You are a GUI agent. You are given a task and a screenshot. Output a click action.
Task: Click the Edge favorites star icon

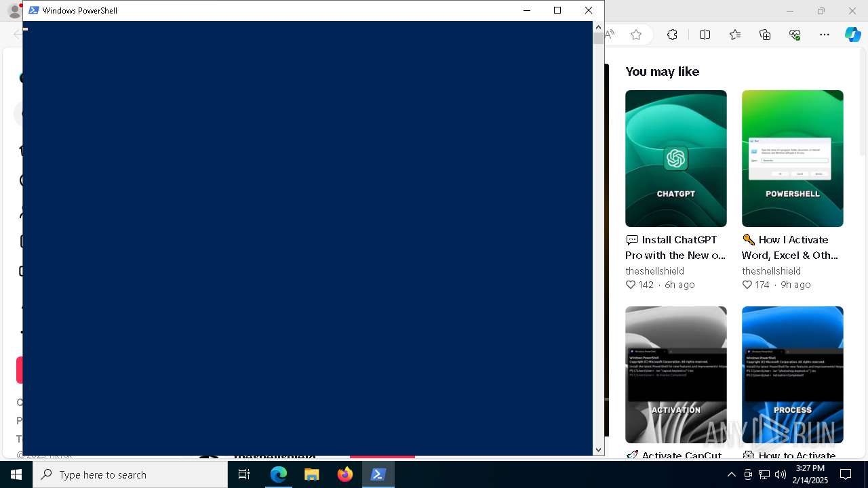tap(636, 35)
